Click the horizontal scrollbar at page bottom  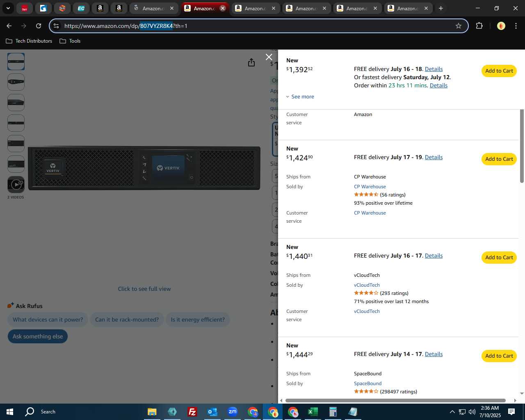tap(395, 400)
